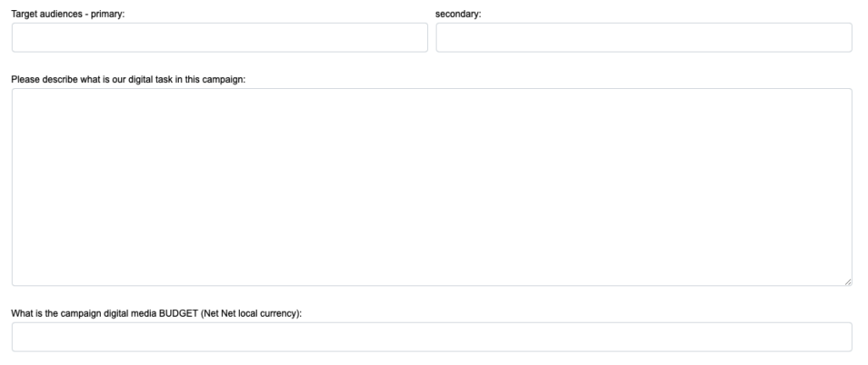Click the box below the BUDGET question

431,336
